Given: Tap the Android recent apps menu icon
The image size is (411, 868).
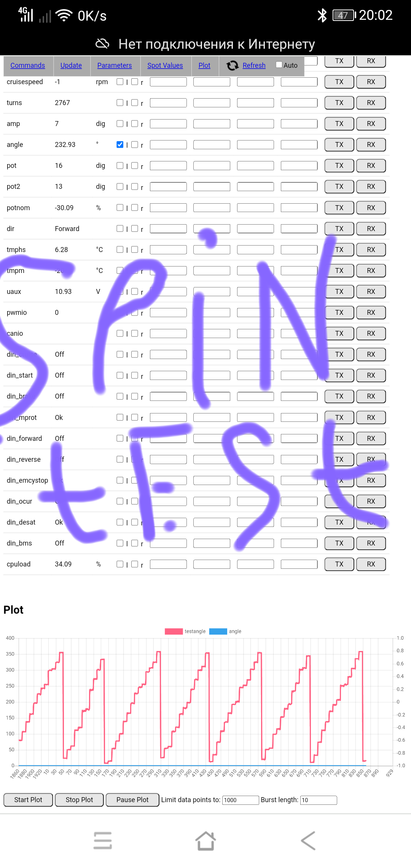Looking at the screenshot, I should pyautogui.click(x=103, y=841).
